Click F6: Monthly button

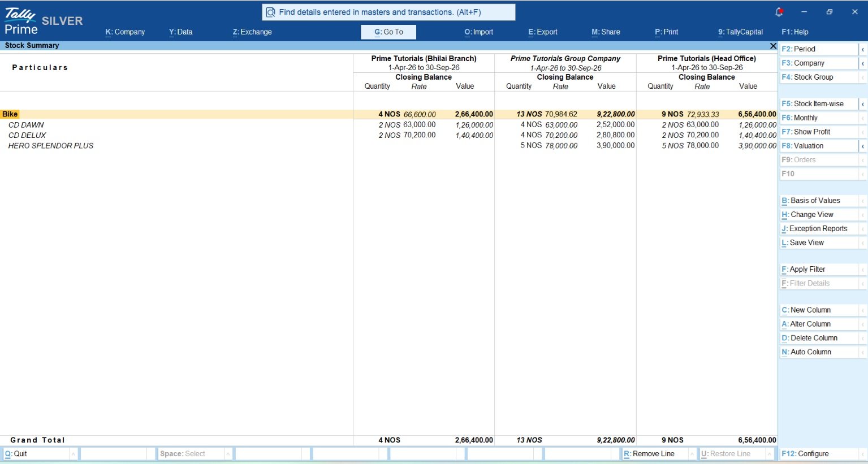tap(819, 118)
